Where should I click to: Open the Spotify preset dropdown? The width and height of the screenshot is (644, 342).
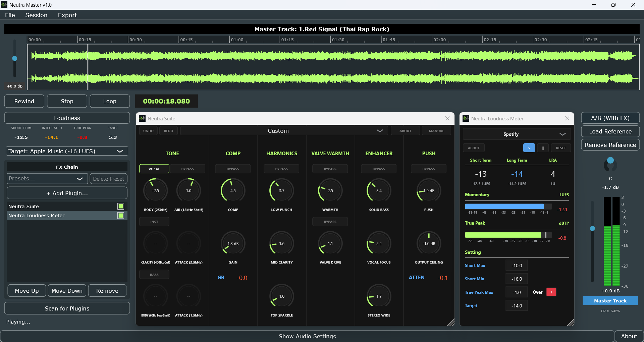[517, 134]
